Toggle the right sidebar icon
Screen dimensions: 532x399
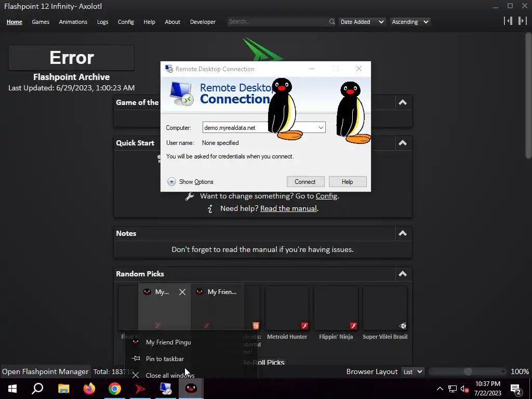[522, 21]
